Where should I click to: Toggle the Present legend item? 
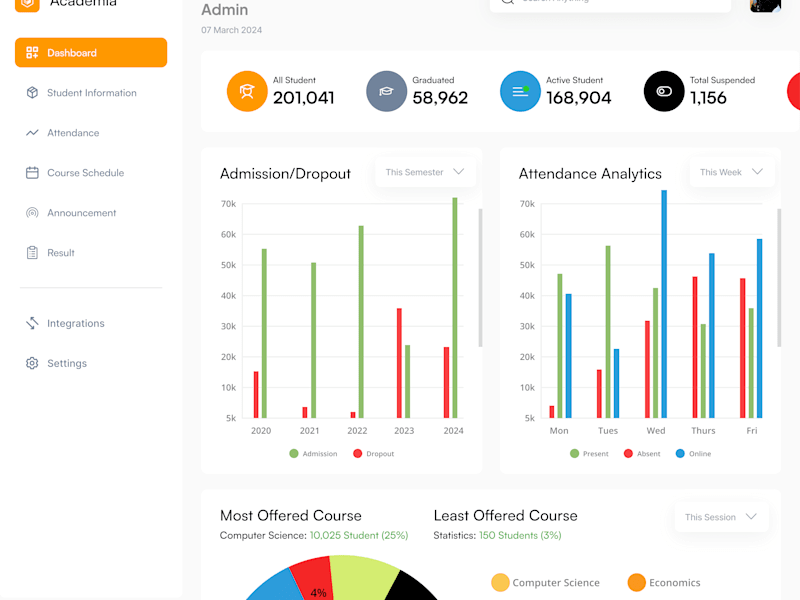pos(589,454)
